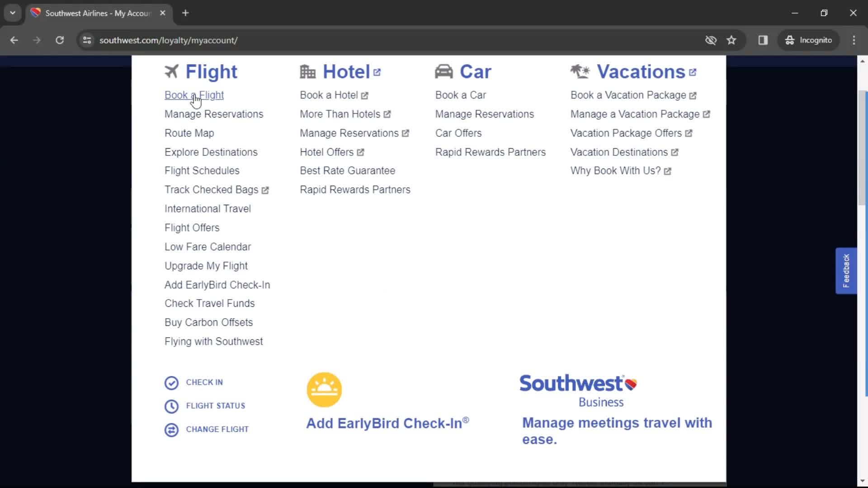Click the Car vehicle icon
The image size is (868, 488).
click(444, 71)
